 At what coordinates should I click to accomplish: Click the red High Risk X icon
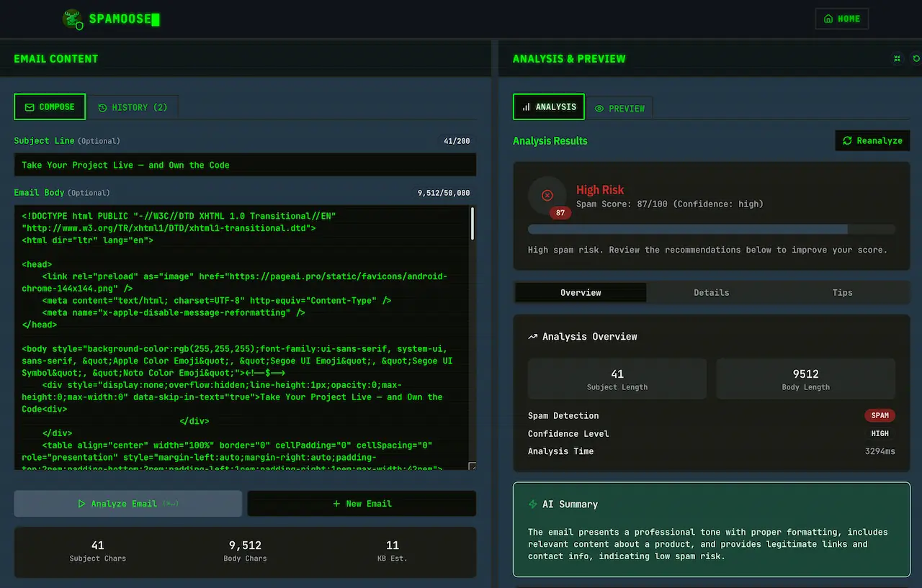(x=547, y=195)
